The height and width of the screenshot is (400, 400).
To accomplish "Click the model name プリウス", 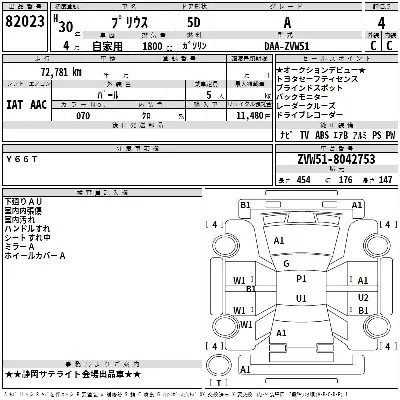I will tap(130, 23).
